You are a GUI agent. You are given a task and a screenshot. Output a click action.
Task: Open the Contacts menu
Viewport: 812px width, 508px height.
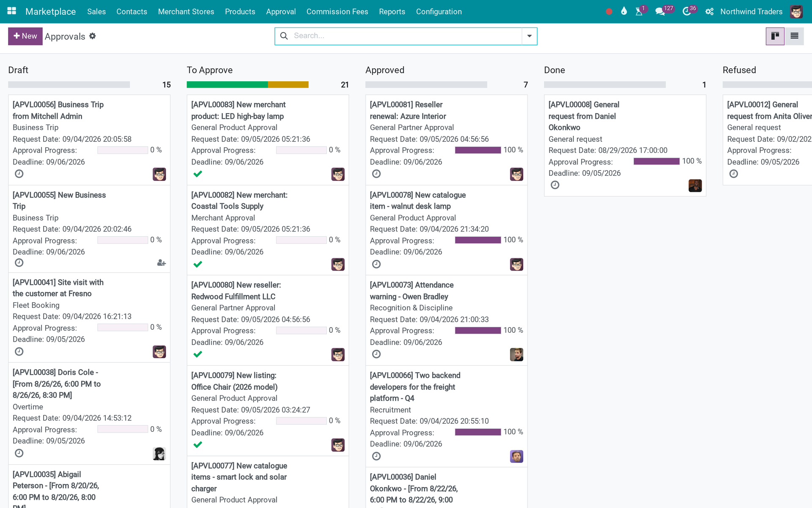click(x=132, y=11)
